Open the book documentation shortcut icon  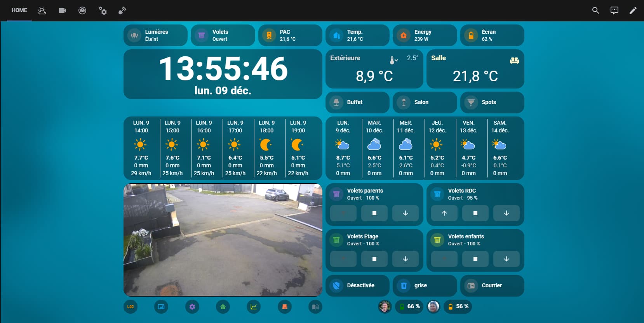[x=315, y=307]
